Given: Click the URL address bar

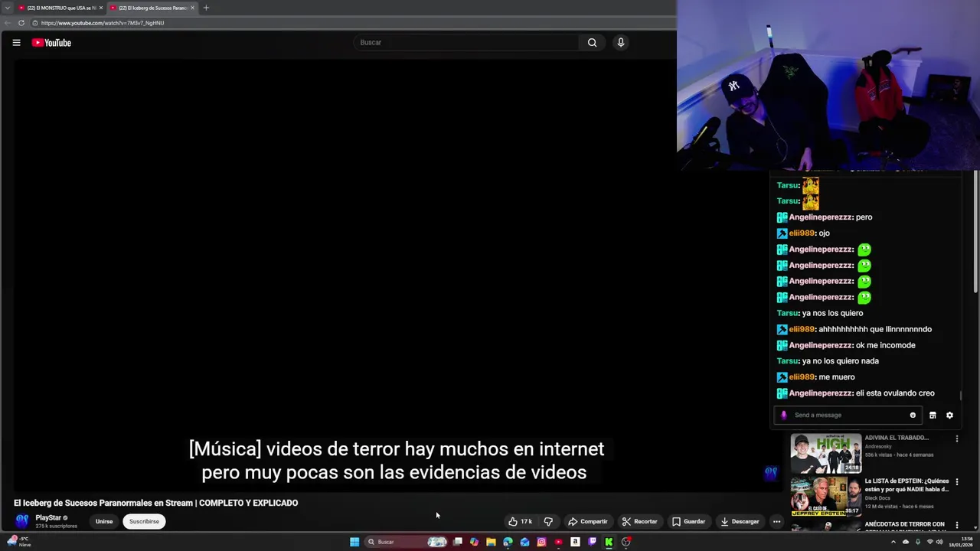Looking at the screenshot, I should [352, 23].
